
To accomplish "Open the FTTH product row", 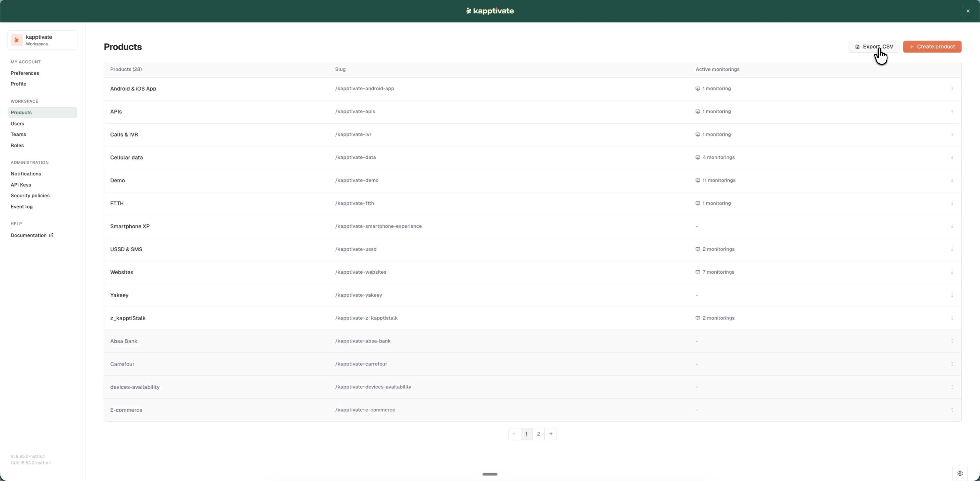I will (x=532, y=204).
